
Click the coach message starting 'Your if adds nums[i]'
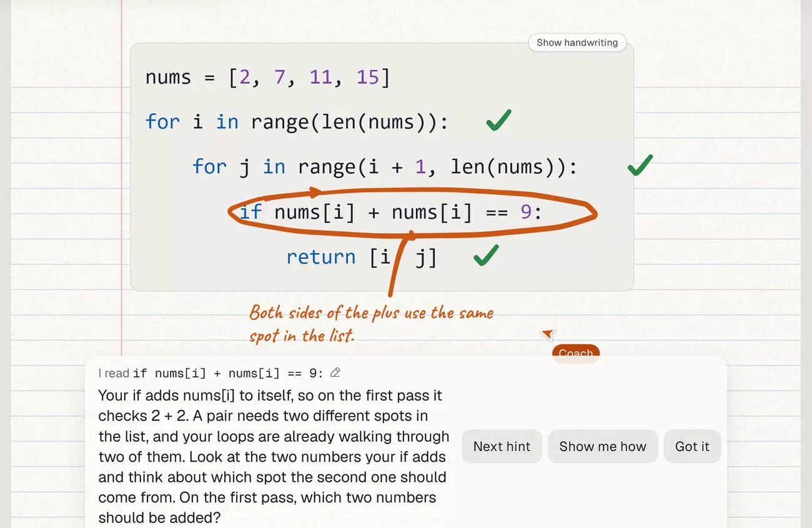click(274, 457)
